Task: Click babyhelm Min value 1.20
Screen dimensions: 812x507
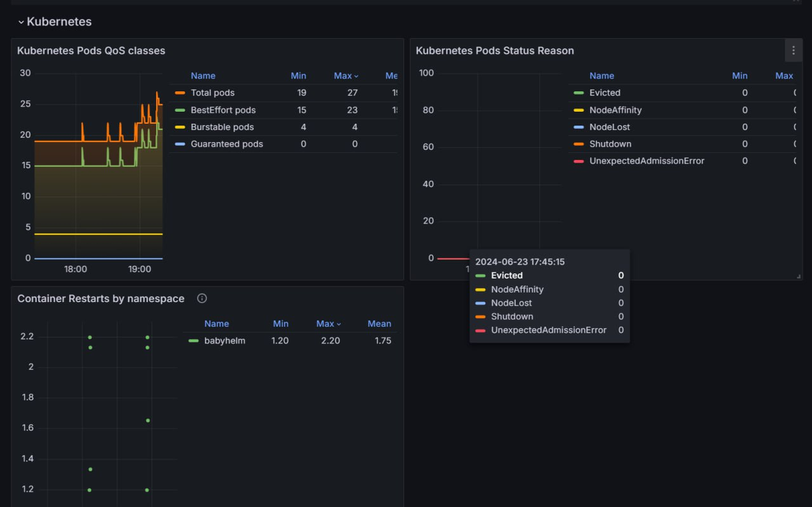Action: tap(280, 341)
